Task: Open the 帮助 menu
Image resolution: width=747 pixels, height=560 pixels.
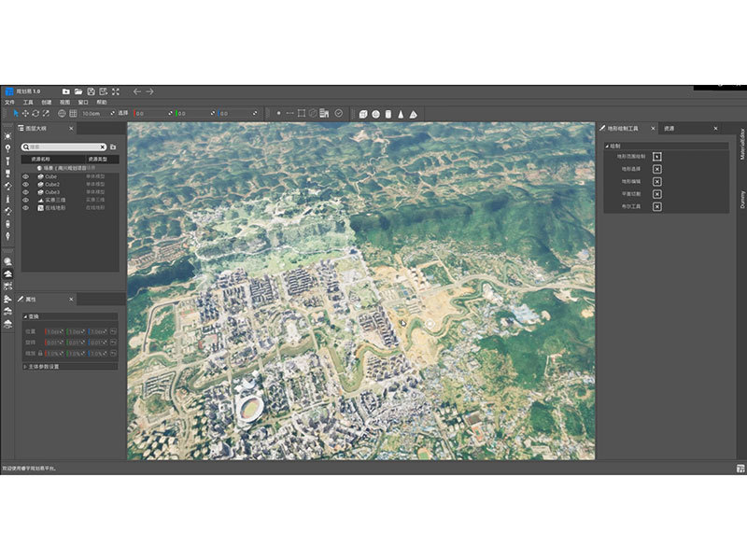Action: [x=102, y=103]
